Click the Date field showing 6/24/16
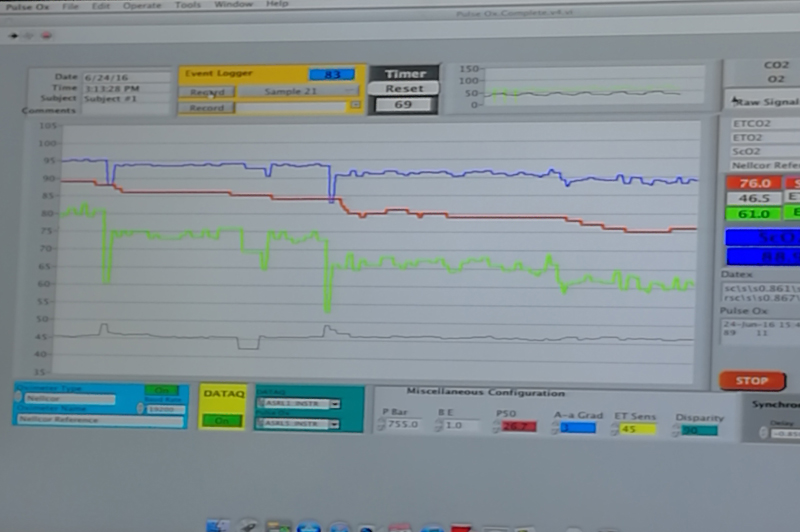Image resolution: width=800 pixels, height=532 pixels. [x=127, y=78]
